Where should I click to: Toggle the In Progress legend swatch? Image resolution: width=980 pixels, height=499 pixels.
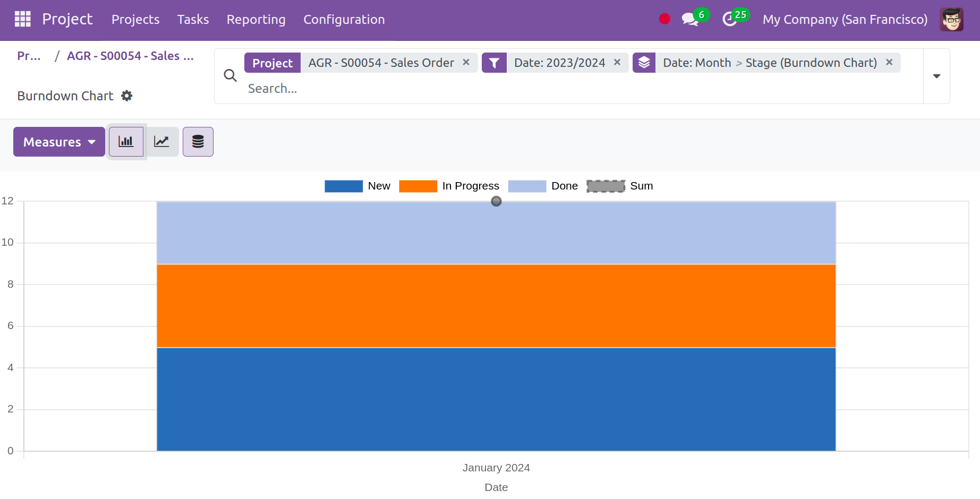pyautogui.click(x=418, y=186)
